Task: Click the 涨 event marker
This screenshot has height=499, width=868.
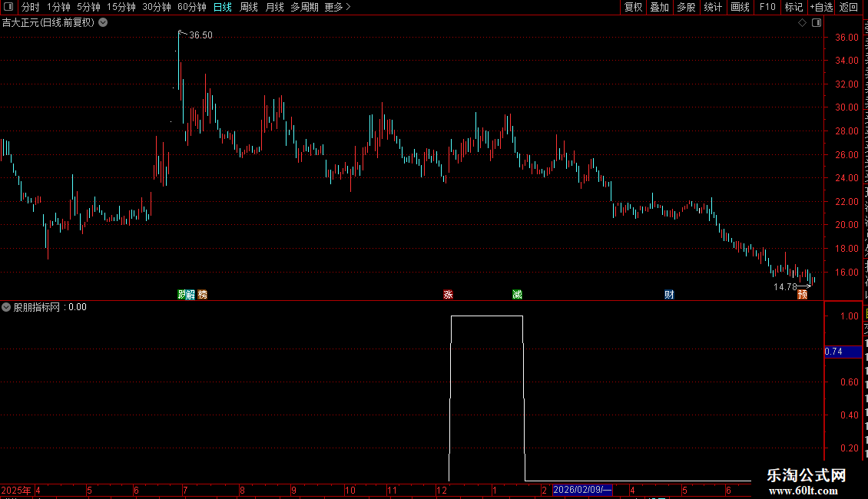Action: click(x=449, y=294)
